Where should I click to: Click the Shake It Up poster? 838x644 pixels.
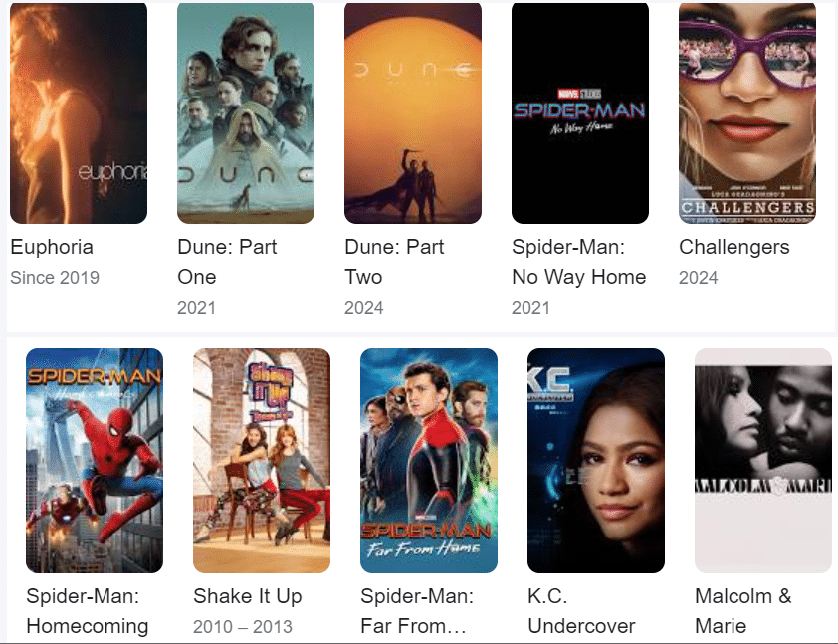262,461
